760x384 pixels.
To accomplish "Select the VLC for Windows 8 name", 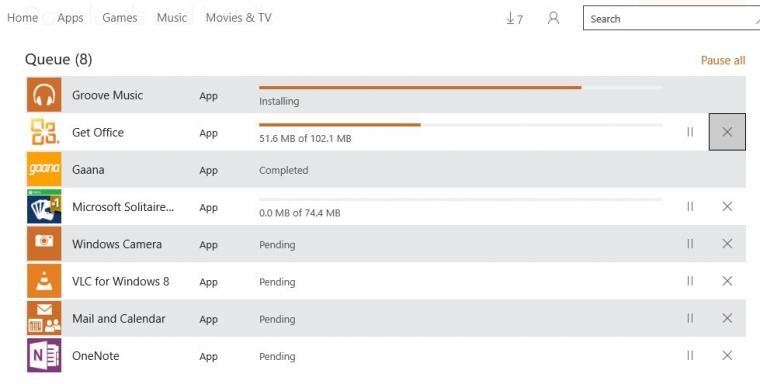I will 121,281.
